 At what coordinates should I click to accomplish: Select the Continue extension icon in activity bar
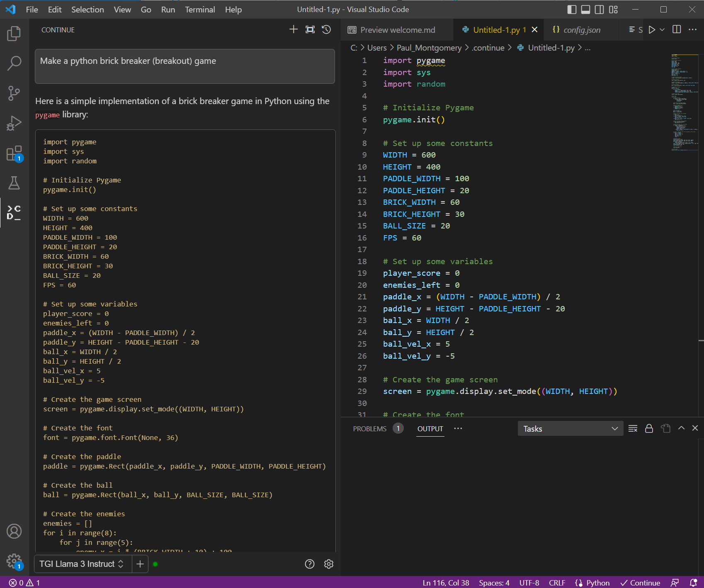[14, 213]
